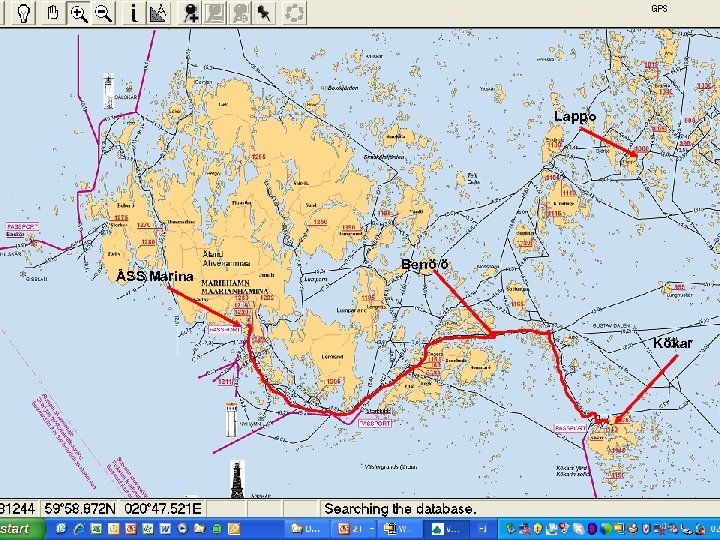This screenshot has width=720, height=540.
Task: Click the light bulb tool icon
Action: [x=23, y=13]
